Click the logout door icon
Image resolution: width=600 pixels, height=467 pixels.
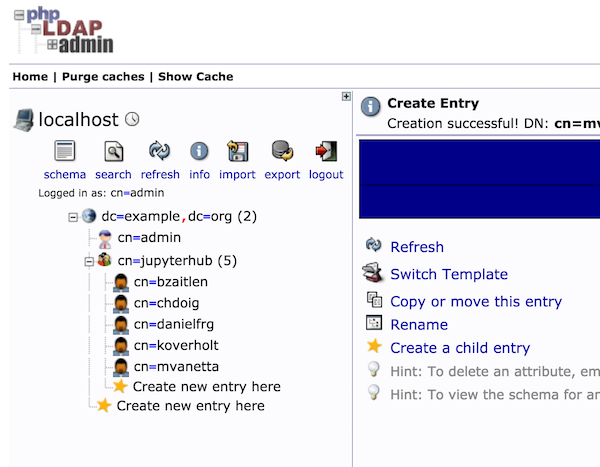[x=326, y=152]
